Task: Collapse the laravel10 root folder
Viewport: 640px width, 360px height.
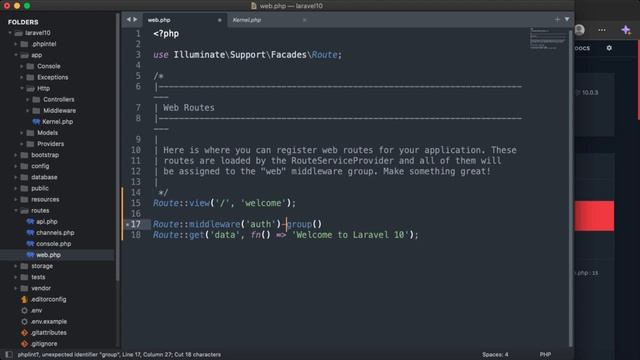Action: [10, 33]
